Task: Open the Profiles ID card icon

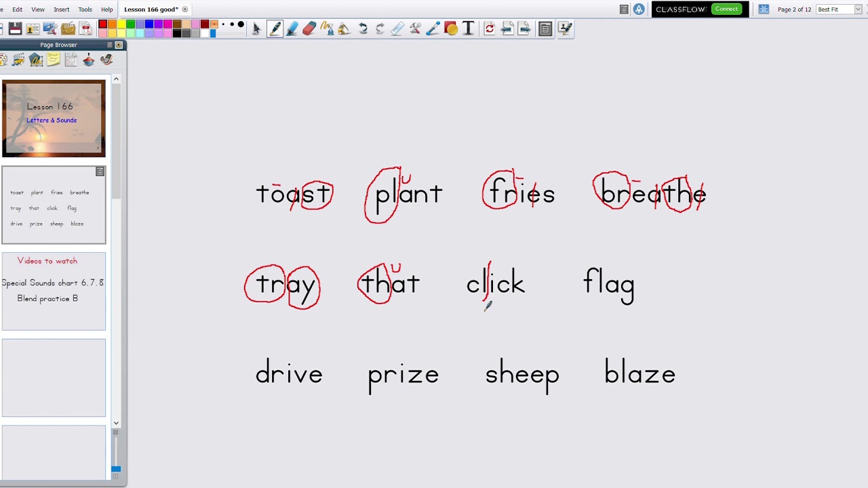Action: point(33,28)
